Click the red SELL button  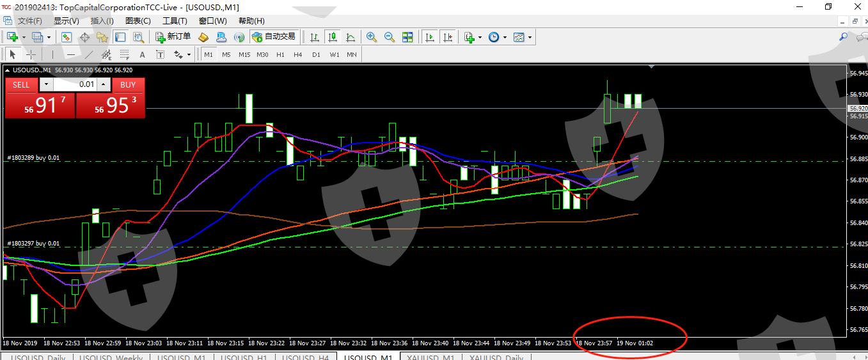click(21, 84)
